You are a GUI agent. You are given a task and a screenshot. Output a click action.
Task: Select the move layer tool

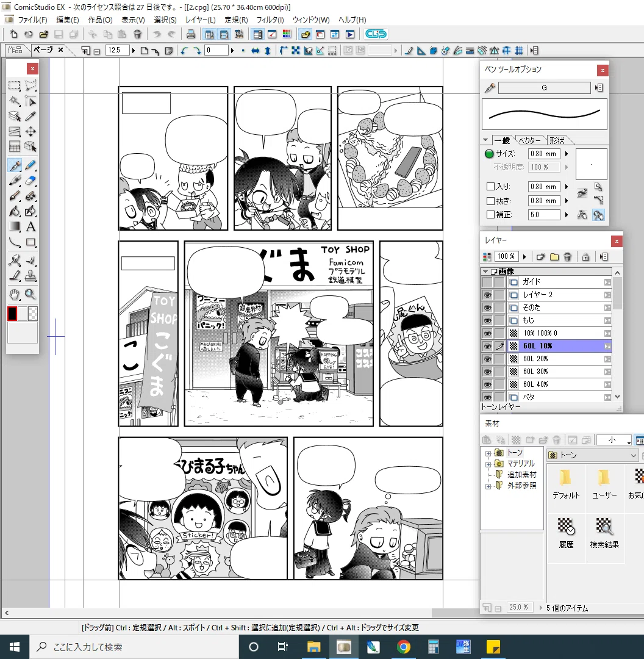point(30,132)
